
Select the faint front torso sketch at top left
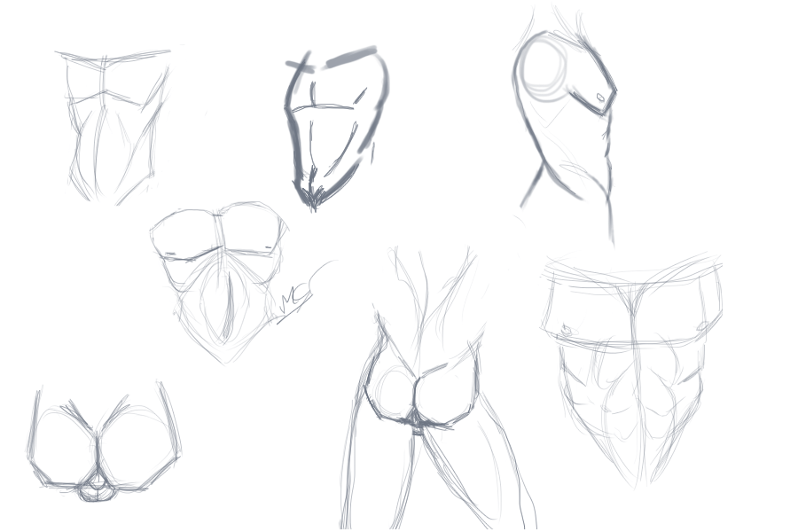pos(113,128)
